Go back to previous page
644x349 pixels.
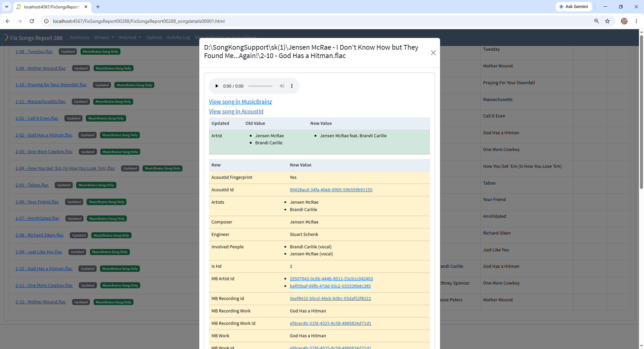coord(8,21)
